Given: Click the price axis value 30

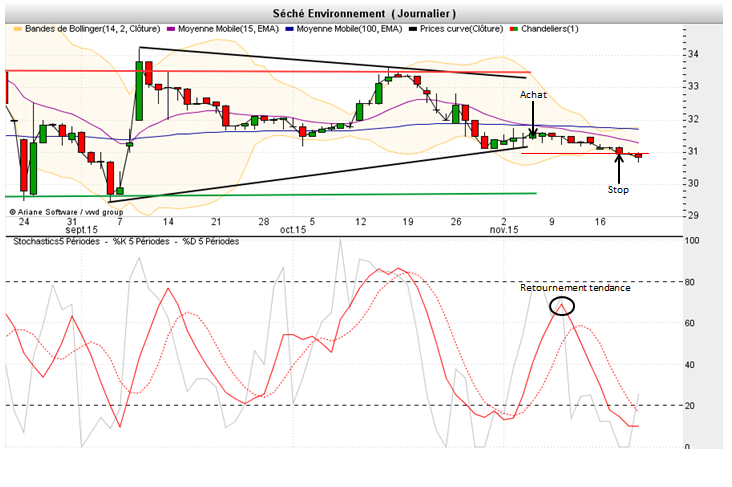Looking at the screenshot, I should coord(694,184).
